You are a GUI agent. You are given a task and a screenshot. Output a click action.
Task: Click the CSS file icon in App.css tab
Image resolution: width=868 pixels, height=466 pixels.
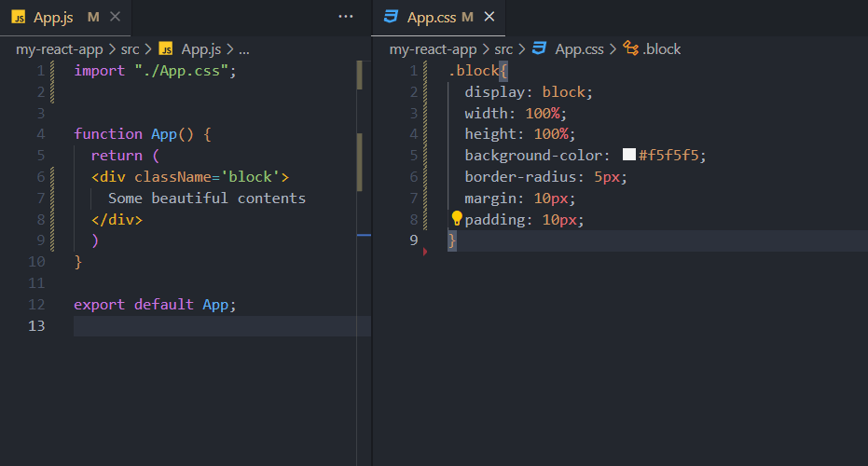(392, 17)
